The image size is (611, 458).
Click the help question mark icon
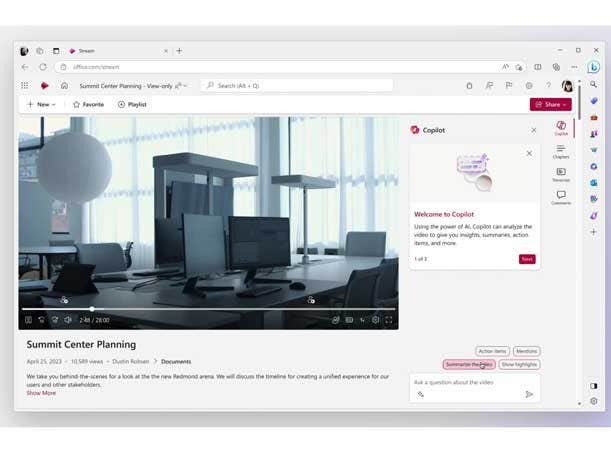pos(548,86)
